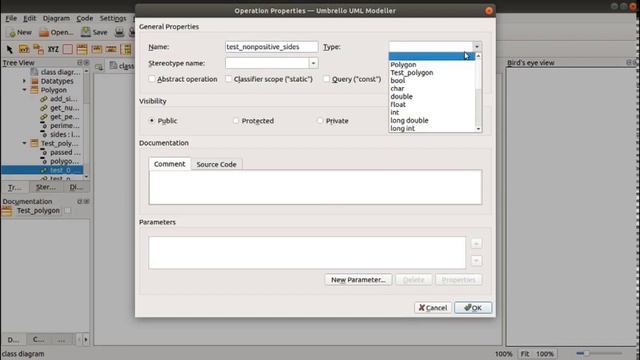The image size is (640, 360).
Task: Select Protected visibility radio button
Action: tap(236, 121)
